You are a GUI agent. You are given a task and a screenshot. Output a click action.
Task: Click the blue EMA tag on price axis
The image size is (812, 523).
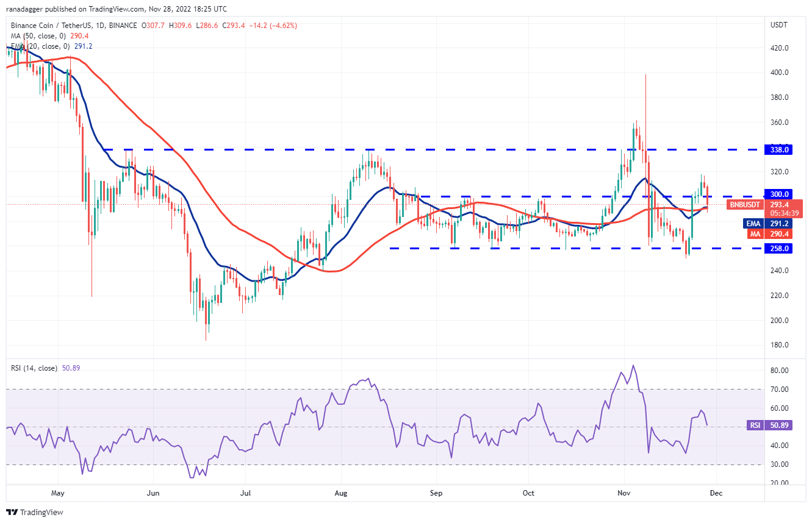click(754, 224)
